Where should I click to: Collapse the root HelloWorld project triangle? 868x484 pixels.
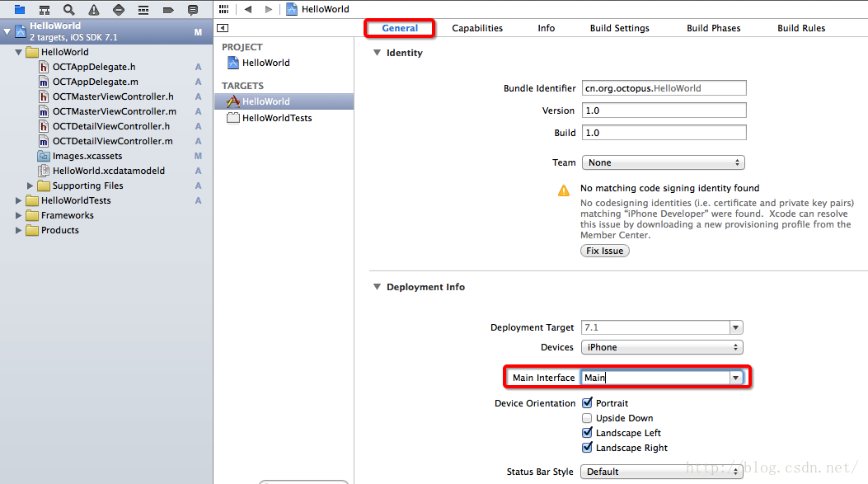point(7,31)
